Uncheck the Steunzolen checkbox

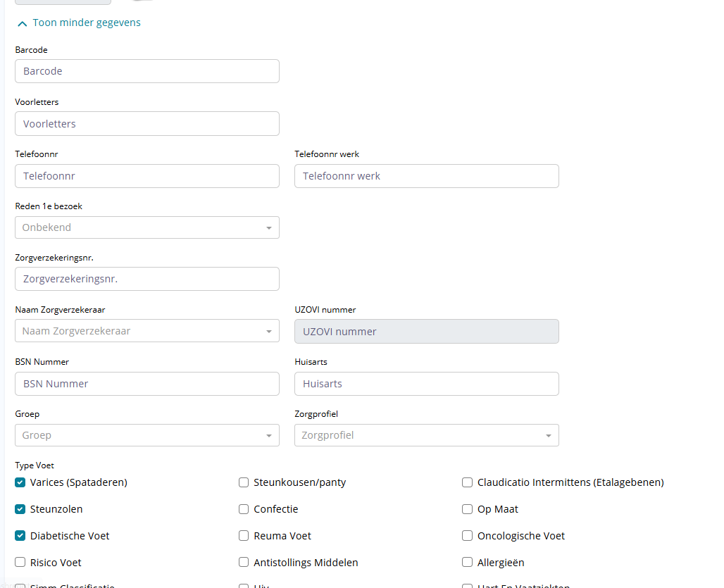click(x=20, y=509)
